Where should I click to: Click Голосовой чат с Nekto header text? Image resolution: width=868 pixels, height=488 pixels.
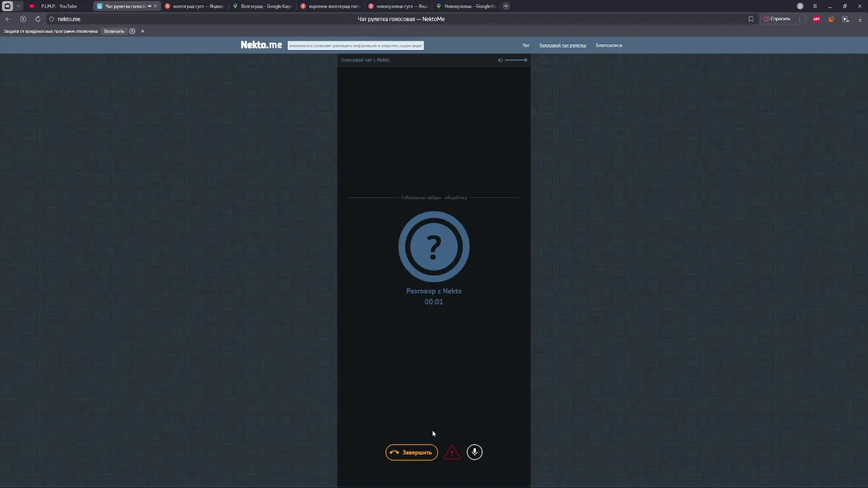(365, 60)
